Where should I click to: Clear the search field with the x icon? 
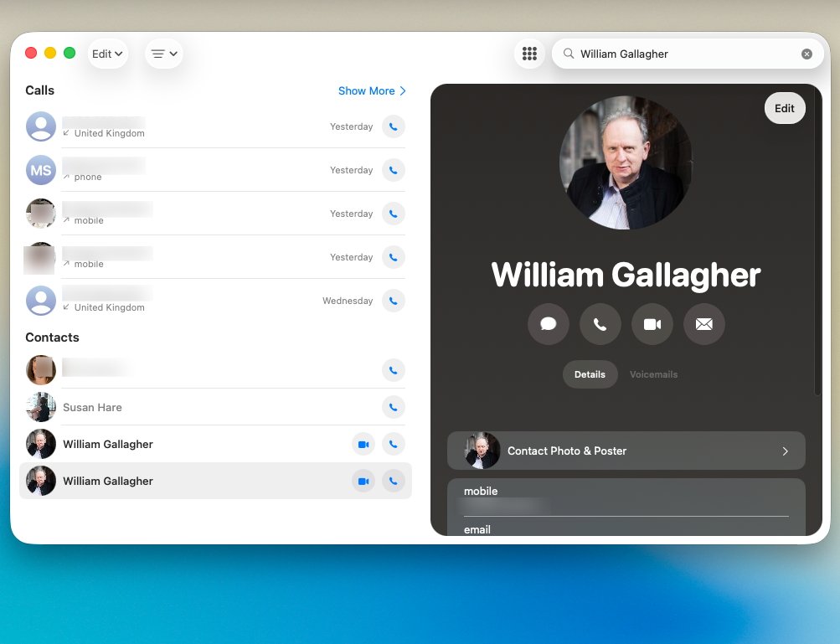tap(807, 54)
